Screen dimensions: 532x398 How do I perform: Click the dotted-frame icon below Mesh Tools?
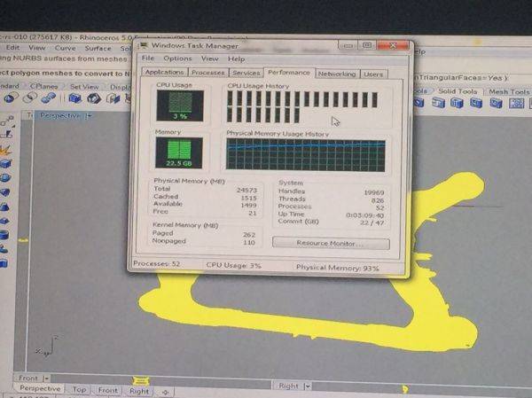[516, 103]
